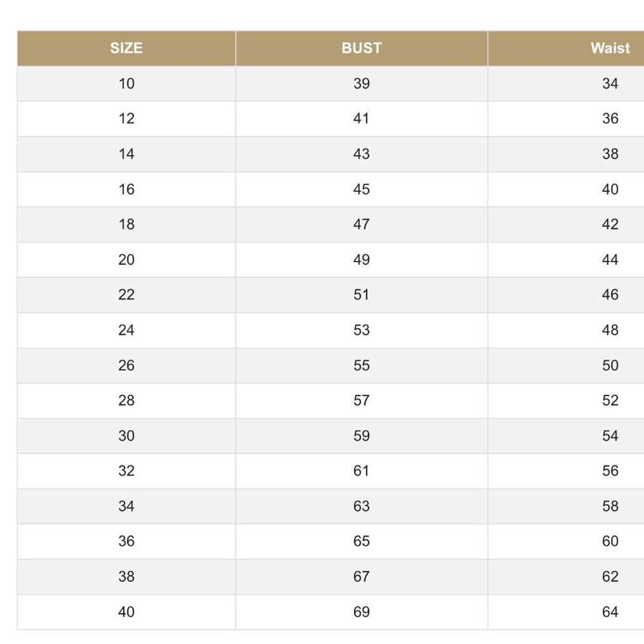644x644 pixels.
Task: Click the SIZE column header
Action: tap(126, 48)
